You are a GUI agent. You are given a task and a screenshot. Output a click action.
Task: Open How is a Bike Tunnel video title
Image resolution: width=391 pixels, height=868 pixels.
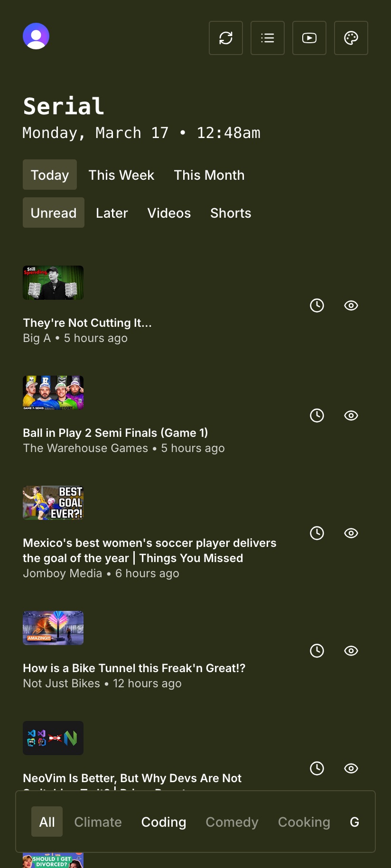point(134,668)
